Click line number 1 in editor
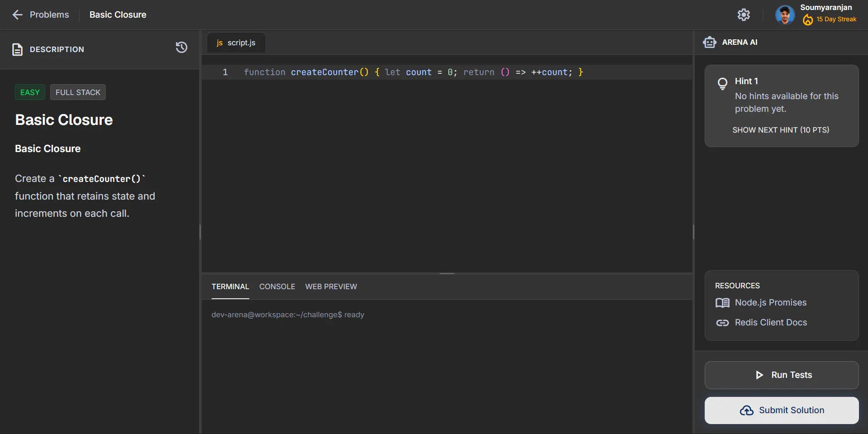Viewport: 868px width, 434px height. click(225, 72)
